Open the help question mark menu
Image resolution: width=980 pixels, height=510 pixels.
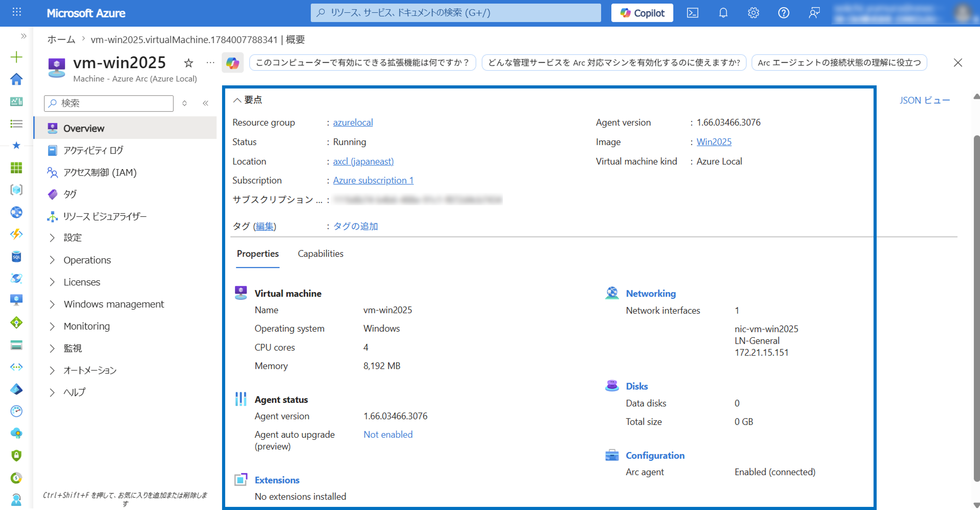click(784, 13)
